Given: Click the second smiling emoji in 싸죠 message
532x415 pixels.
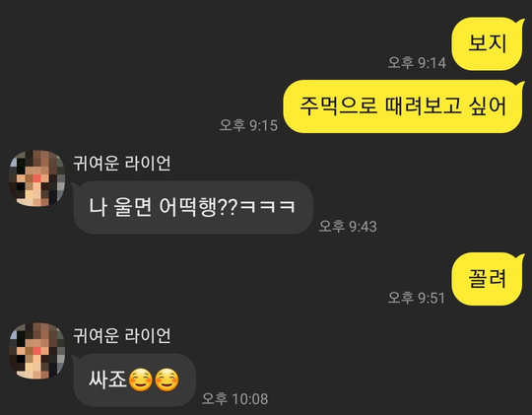Looking at the screenshot, I should point(166,380).
